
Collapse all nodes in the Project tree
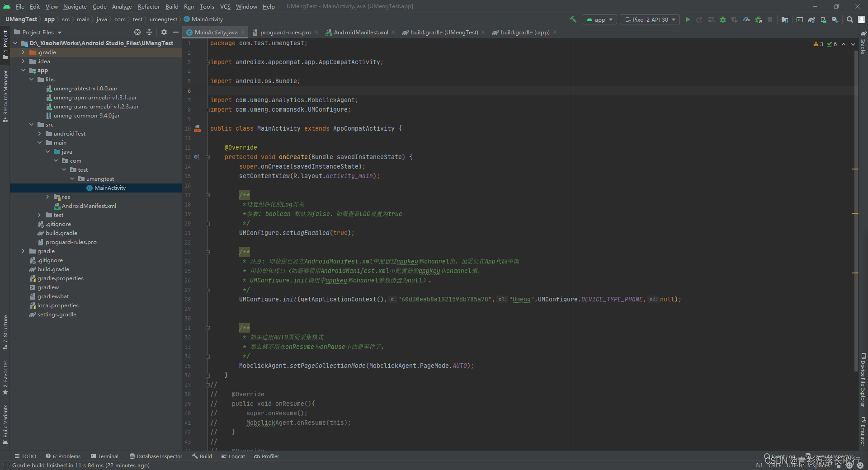149,32
